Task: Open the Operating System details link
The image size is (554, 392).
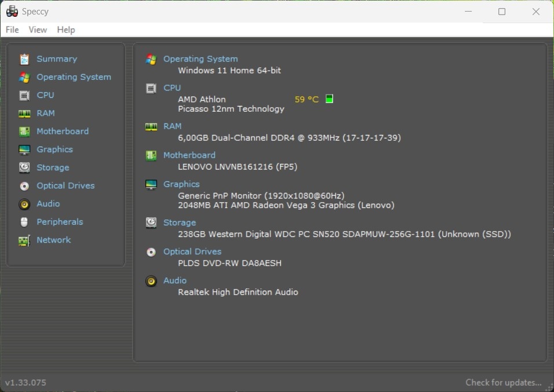Action: [200, 58]
